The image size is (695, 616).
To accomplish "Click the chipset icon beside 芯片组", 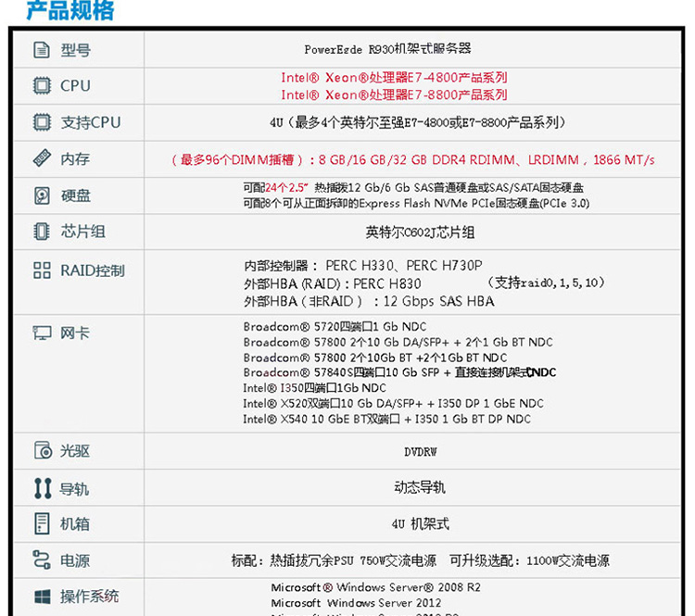I will coord(42,232).
